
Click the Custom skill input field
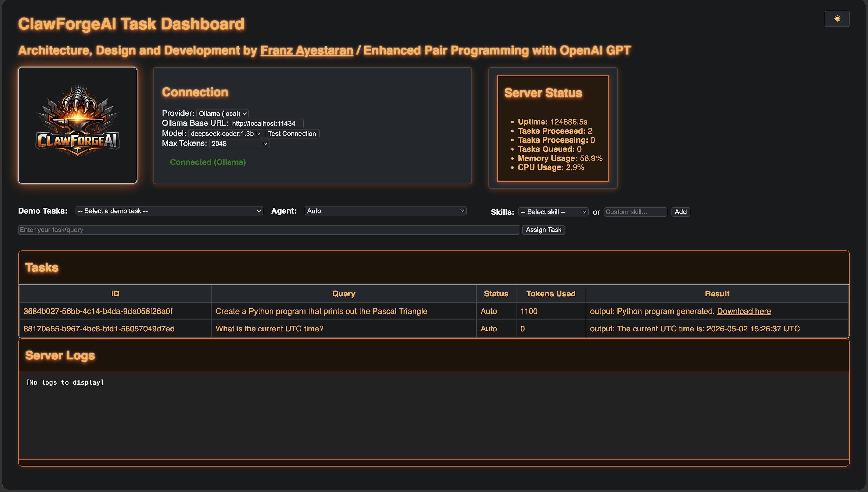tap(635, 212)
